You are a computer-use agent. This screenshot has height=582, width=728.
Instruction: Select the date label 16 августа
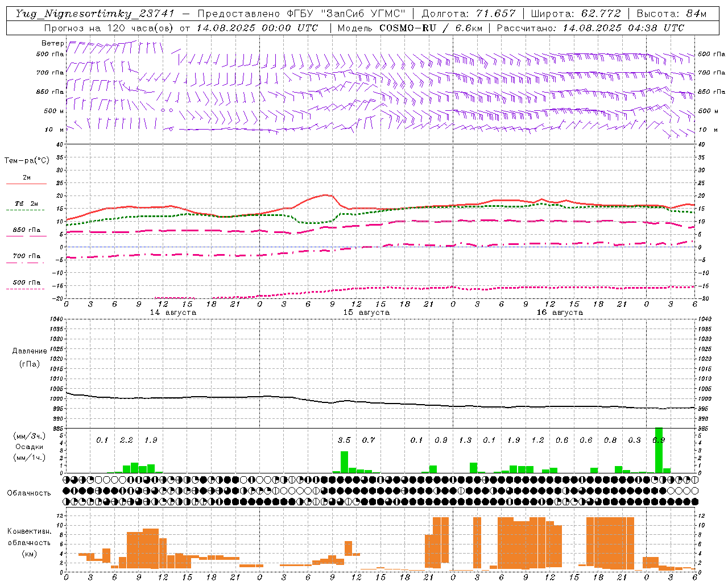coord(560,313)
